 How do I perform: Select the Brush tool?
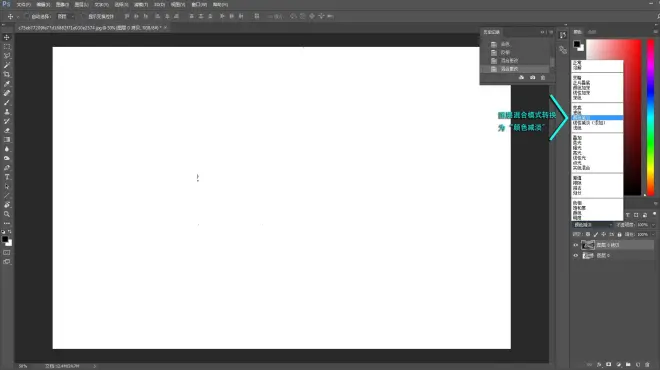click(x=7, y=102)
